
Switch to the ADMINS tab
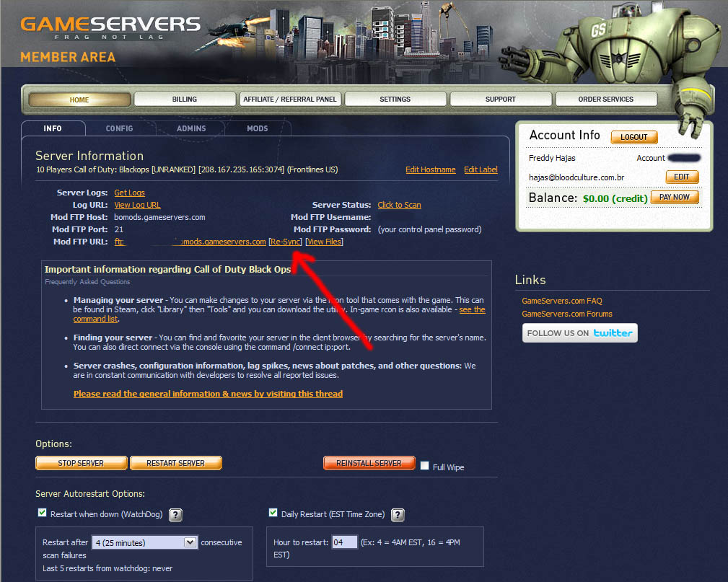[x=191, y=128]
